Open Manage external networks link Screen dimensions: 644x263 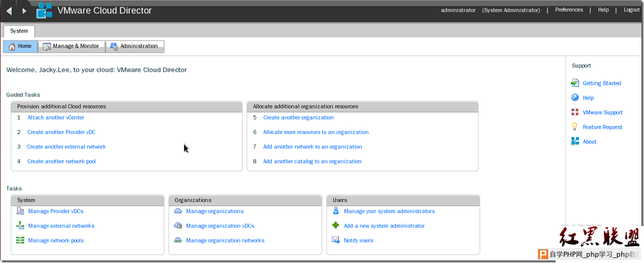point(61,225)
